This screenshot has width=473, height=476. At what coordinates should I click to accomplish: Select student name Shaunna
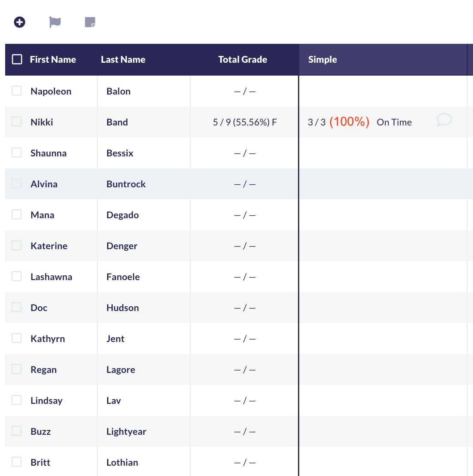pos(49,153)
